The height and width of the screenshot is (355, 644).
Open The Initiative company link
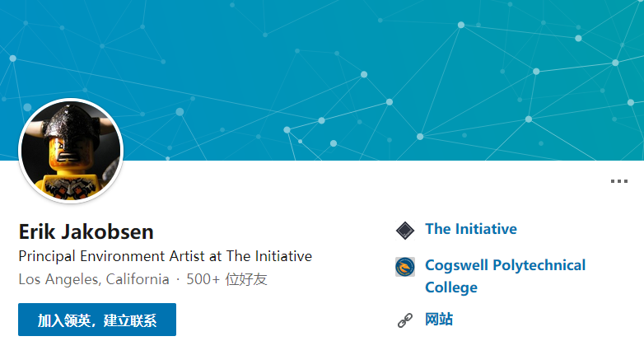(470, 229)
